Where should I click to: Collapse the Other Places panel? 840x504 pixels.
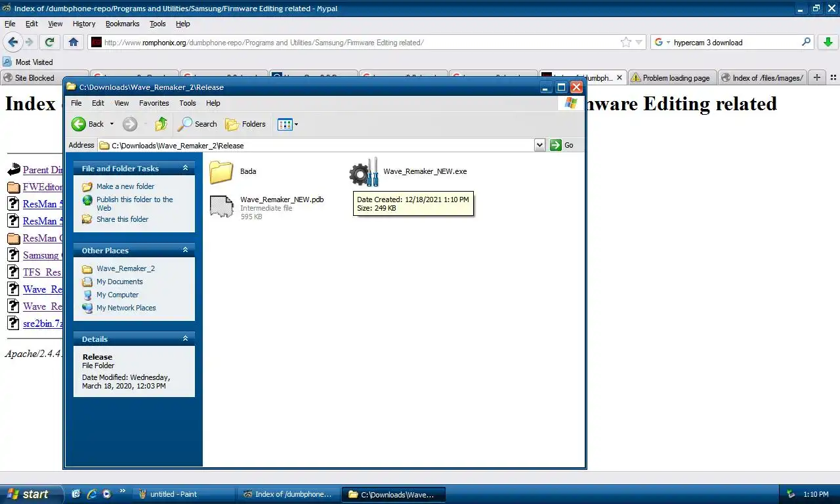click(x=185, y=250)
